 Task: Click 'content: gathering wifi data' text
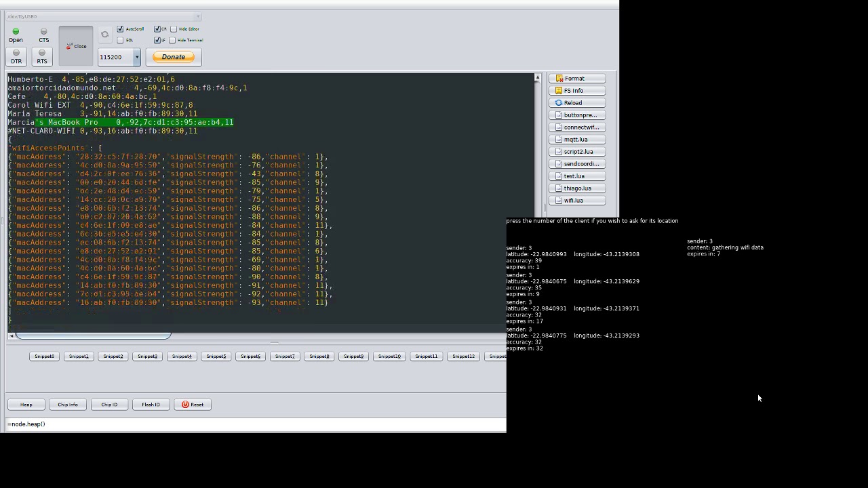coord(725,247)
